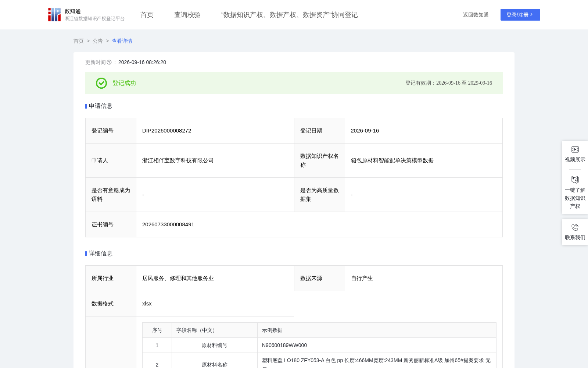Click the 一键了解数据知识产权 book icon
The height and width of the screenshot is (368, 588).
(x=575, y=180)
